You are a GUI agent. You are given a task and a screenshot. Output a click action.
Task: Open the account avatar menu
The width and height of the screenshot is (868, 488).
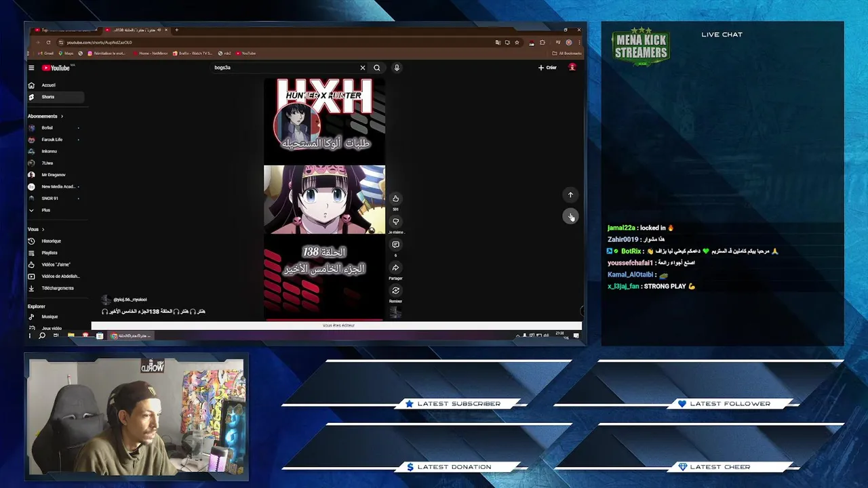[x=572, y=67]
